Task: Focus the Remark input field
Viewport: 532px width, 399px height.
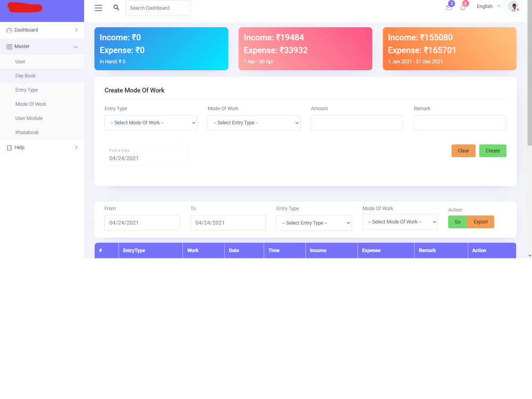Action: click(x=460, y=122)
